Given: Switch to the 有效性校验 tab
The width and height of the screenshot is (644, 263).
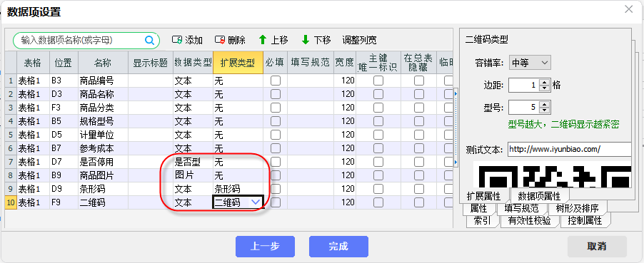Looking at the screenshot, I should click(x=530, y=221).
